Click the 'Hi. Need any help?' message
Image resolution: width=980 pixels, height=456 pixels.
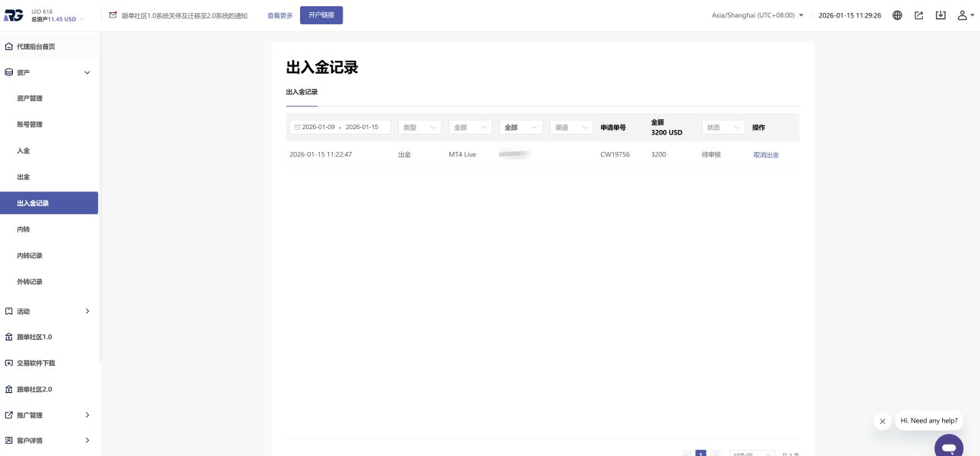point(929,420)
